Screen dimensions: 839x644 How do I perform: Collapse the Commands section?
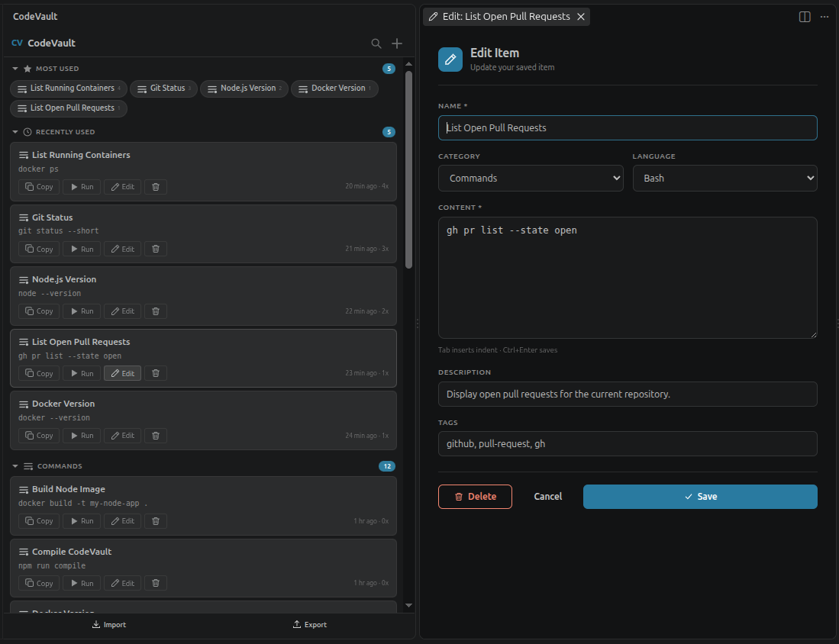pos(15,466)
